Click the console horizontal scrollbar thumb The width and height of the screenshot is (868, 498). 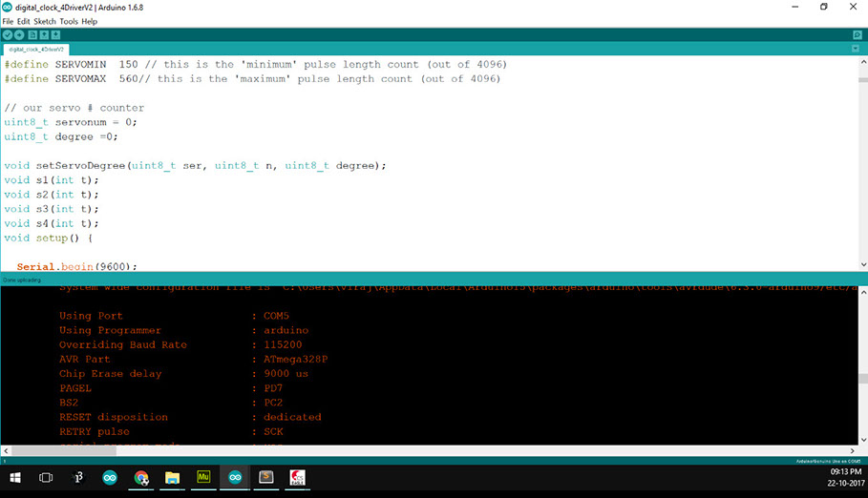pos(64,451)
